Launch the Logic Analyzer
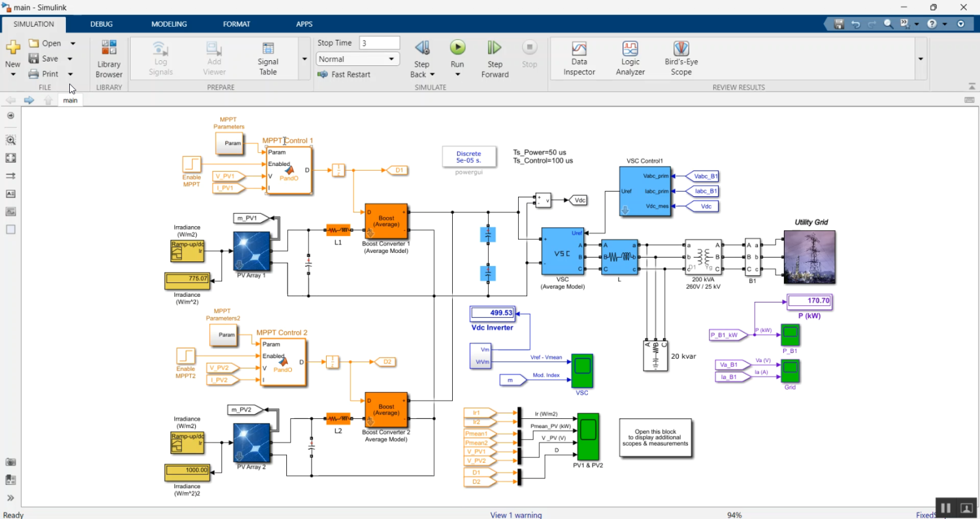The image size is (980, 519). click(629, 58)
